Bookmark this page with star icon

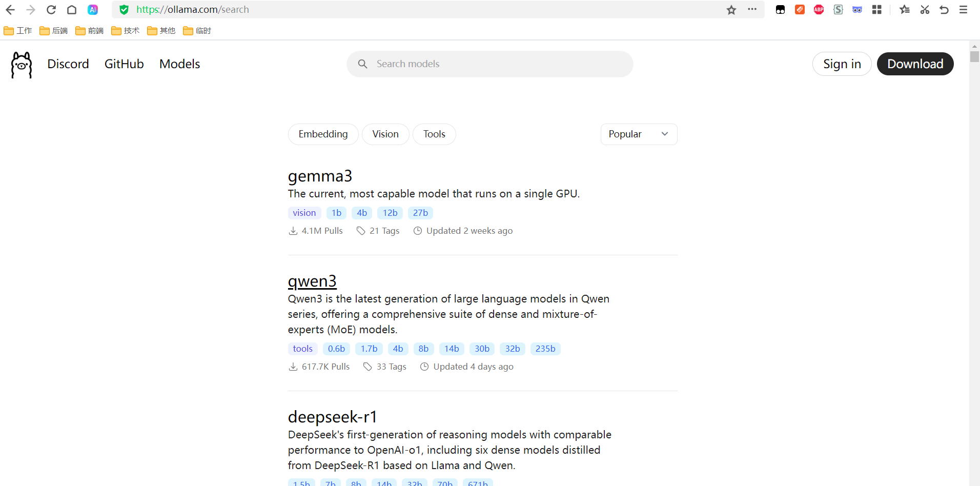[x=731, y=10]
